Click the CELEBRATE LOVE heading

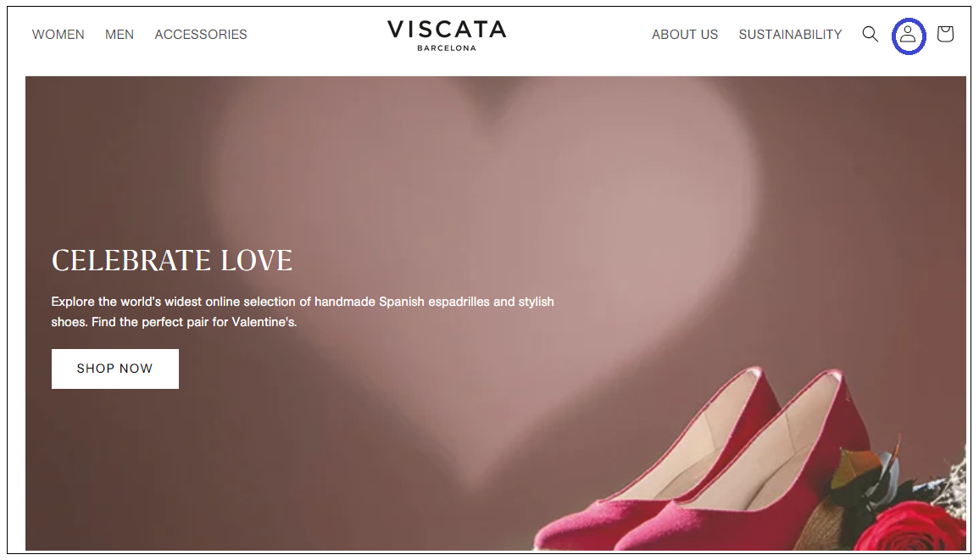(x=172, y=260)
